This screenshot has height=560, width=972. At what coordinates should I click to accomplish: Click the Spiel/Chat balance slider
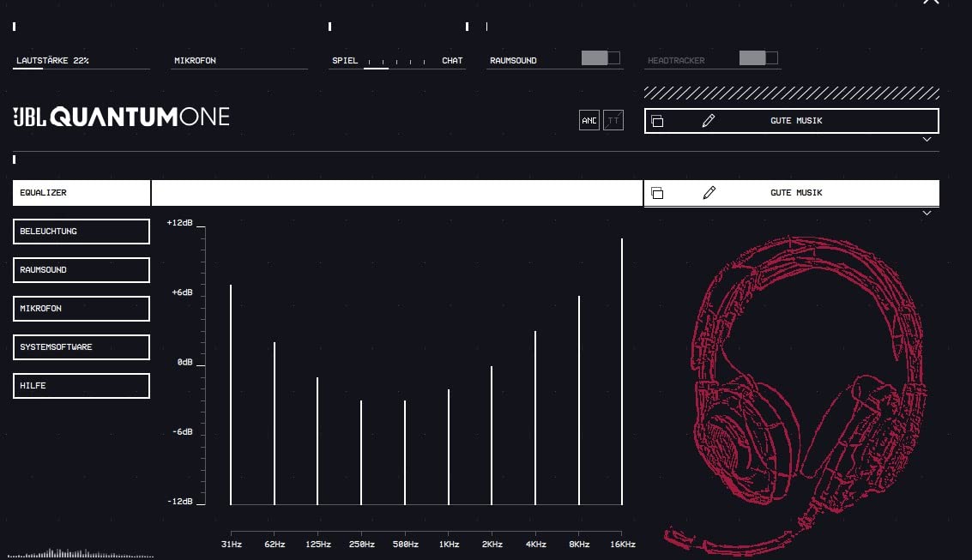[x=396, y=62]
